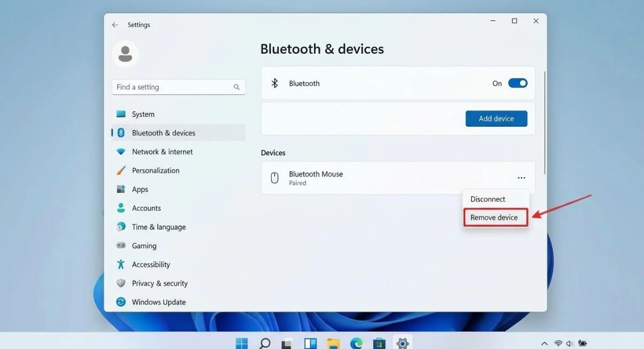Open Accessibility settings label
The height and width of the screenshot is (349, 644).
click(x=151, y=265)
